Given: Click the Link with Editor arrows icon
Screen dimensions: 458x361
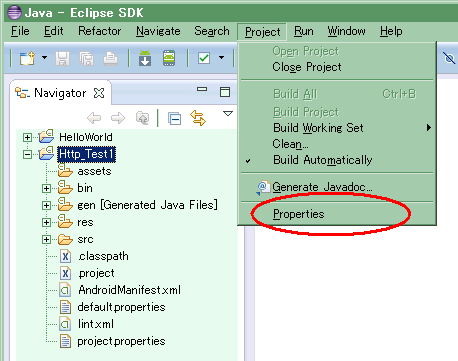Looking at the screenshot, I should (x=198, y=118).
